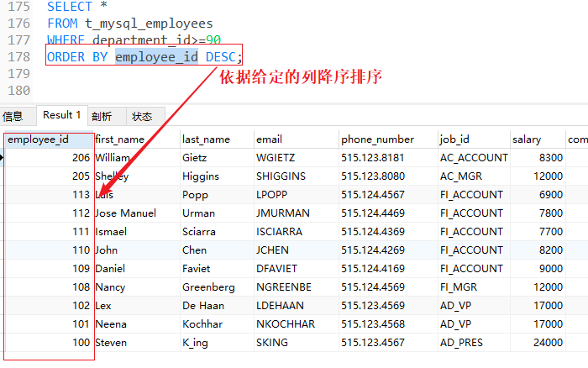Click first name cell Ismael
Viewport: 588px width, 368px height.
pos(136,231)
